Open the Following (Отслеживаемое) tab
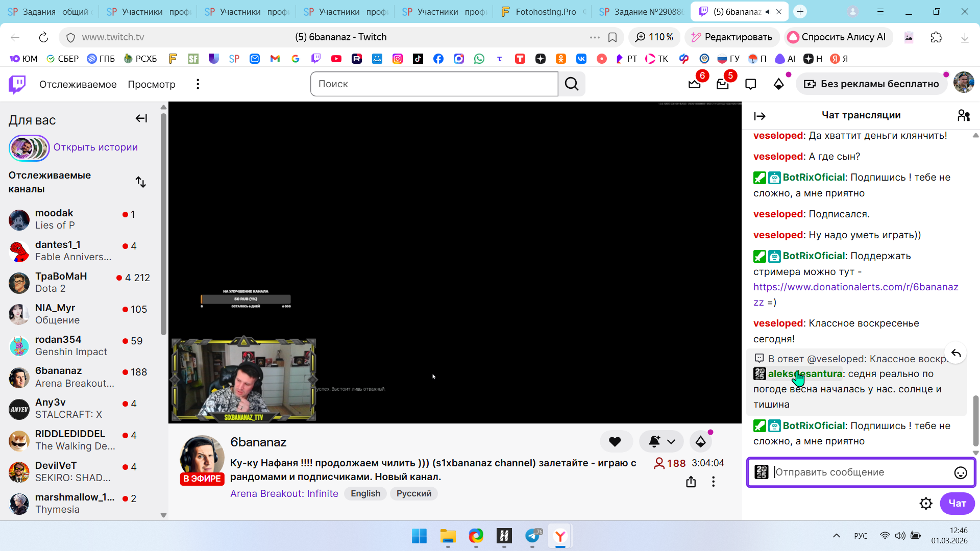980x551 pixels. (78, 84)
